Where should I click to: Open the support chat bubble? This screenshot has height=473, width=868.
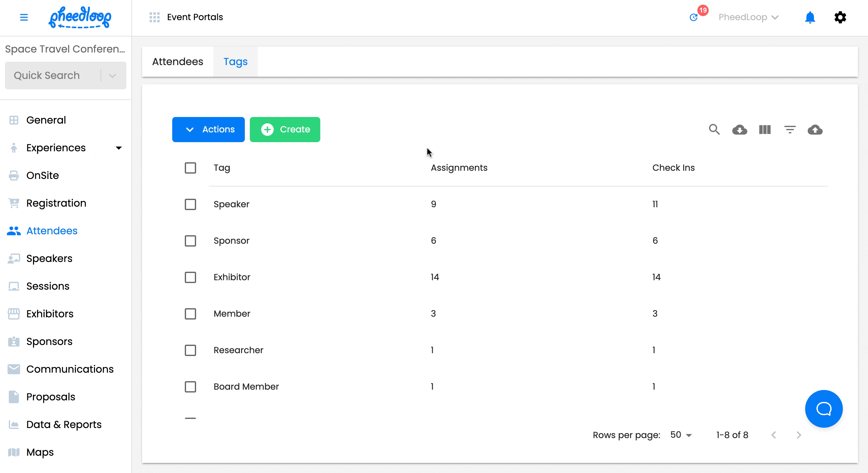pyautogui.click(x=823, y=409)
